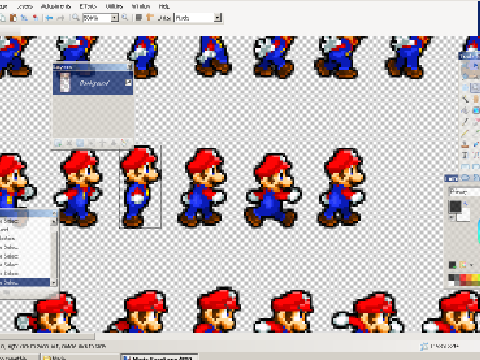Open the Effects menu
This screenshot has width=480, height=360.
88,6
